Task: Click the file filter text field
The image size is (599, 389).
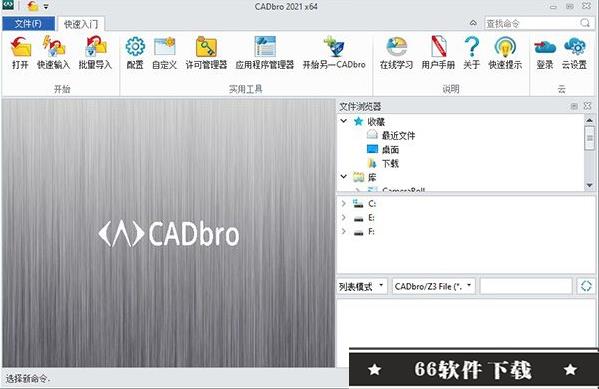Action: coord(526,286)
